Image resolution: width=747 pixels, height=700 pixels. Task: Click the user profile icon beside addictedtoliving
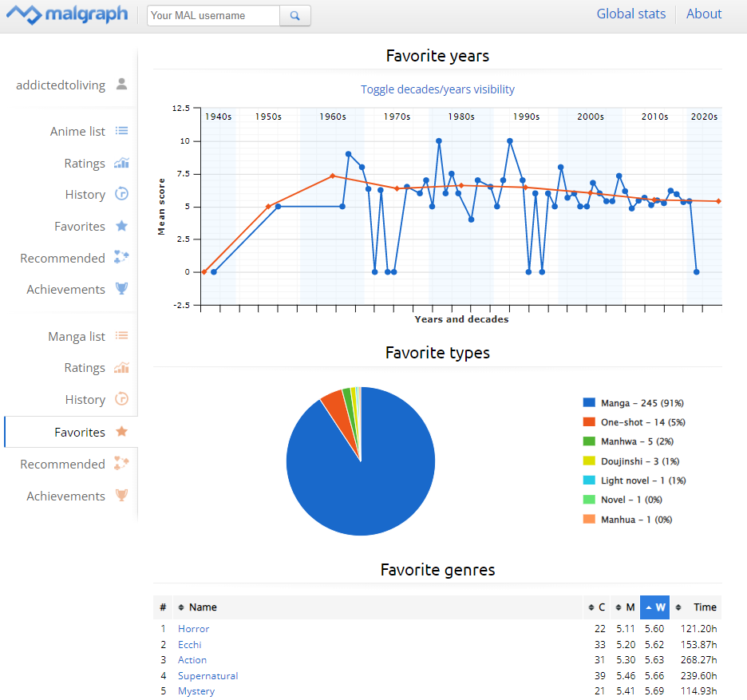(x=121, y=85)
